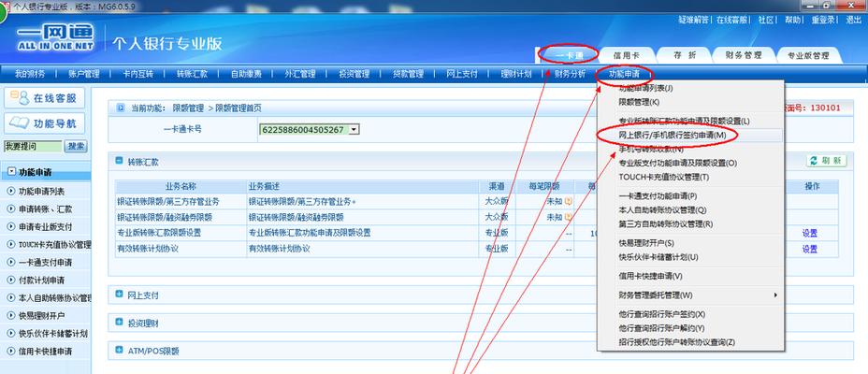
Task: Switch to the 存折 tab
Action: point(685,55)
